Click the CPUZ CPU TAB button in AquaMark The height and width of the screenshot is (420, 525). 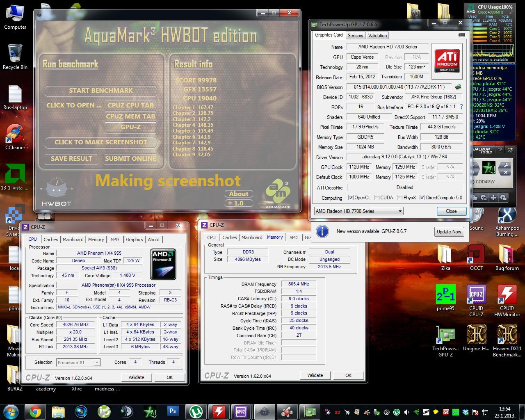[130, 105]
